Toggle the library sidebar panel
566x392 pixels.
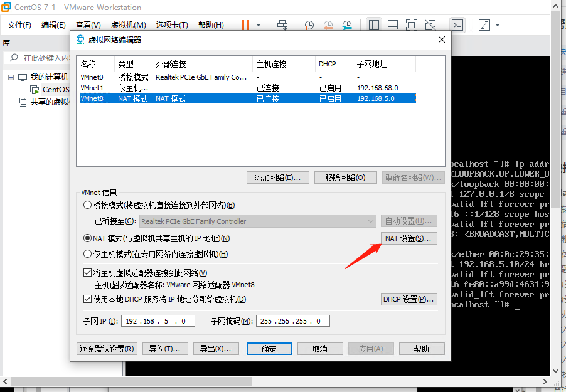tap(373, 25)
